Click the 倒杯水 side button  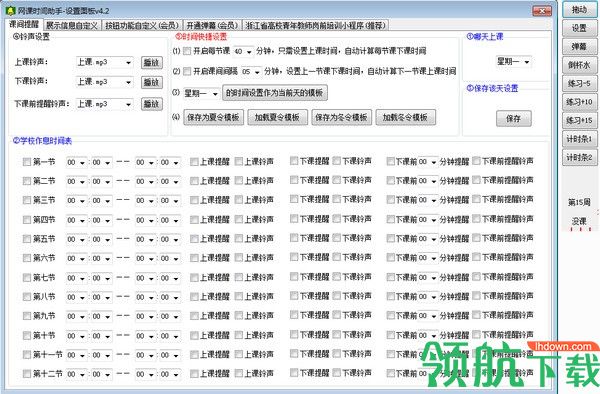tap(579, 65)
